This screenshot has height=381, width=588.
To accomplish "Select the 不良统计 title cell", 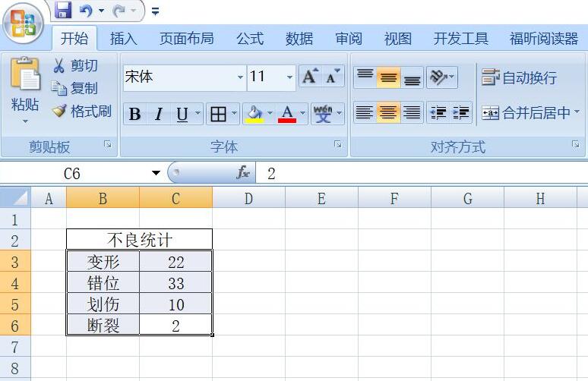I will tap(140, 240).
